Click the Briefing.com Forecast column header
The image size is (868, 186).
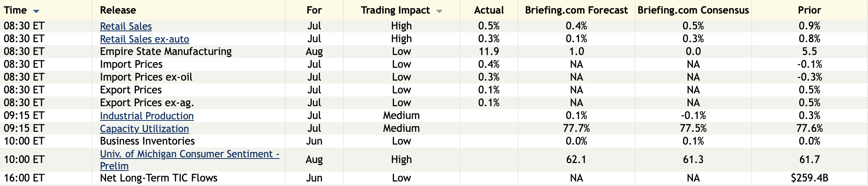click(x=576, y=10)
